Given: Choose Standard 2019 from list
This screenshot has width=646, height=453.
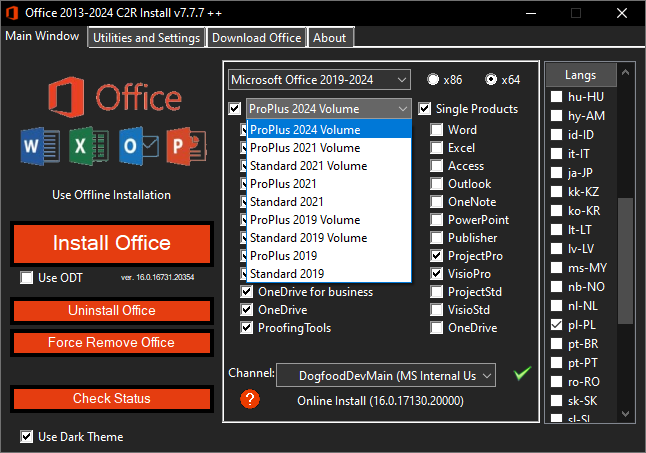Looking at the screenshot, I should [329, 274].
